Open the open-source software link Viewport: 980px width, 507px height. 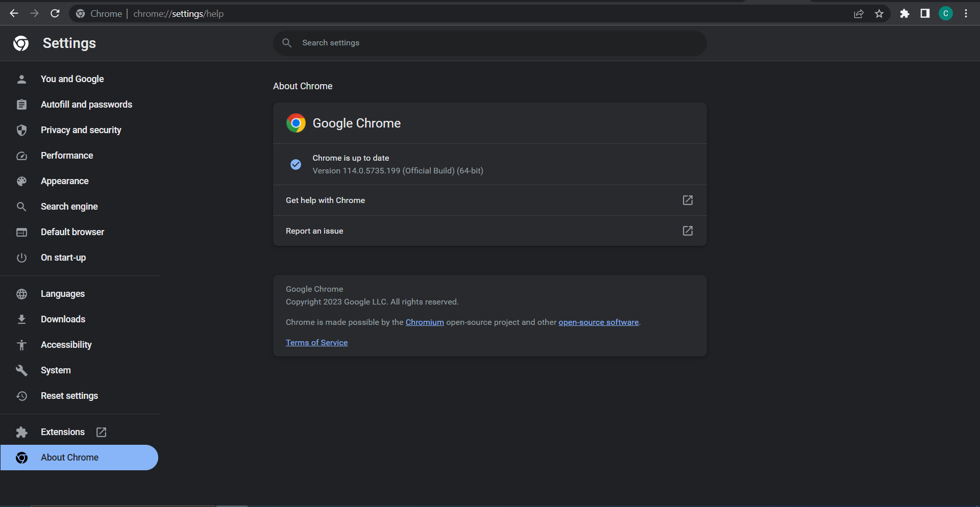(x=598, y=322)
